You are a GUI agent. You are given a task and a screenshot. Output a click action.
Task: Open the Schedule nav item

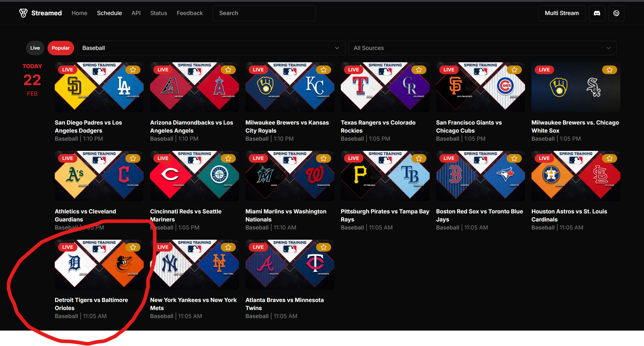(109, 13)
